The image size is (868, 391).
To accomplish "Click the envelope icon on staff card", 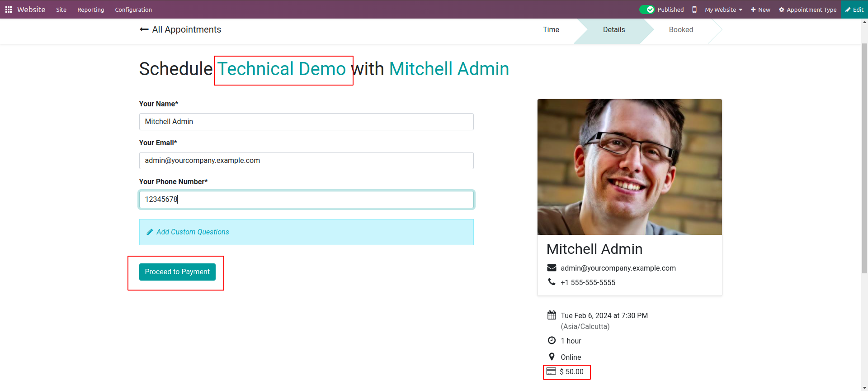I will point(552,267).
